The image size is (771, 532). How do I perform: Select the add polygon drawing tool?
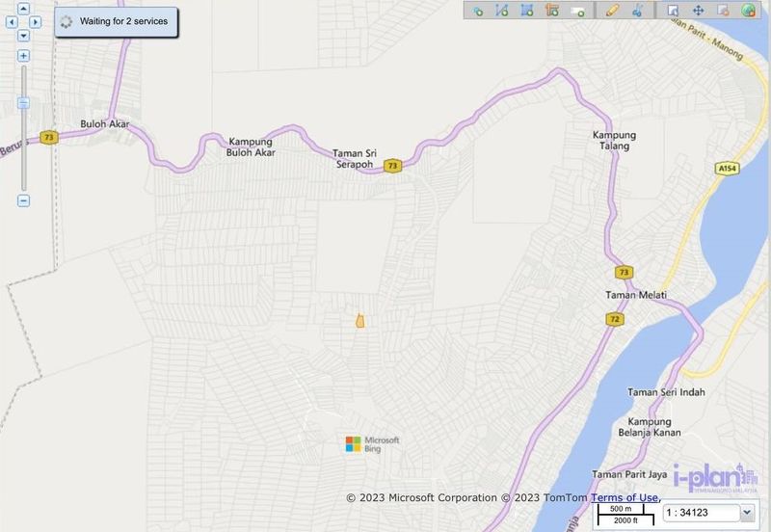[527, 11]
